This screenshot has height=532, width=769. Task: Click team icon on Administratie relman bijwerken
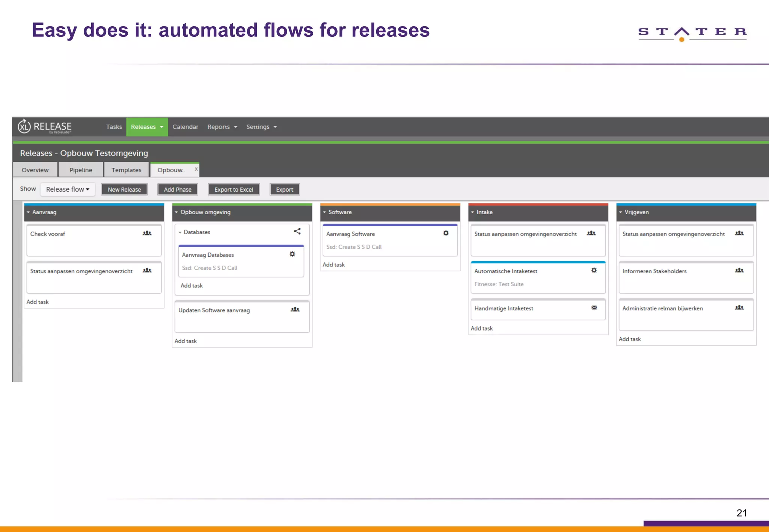739,308
